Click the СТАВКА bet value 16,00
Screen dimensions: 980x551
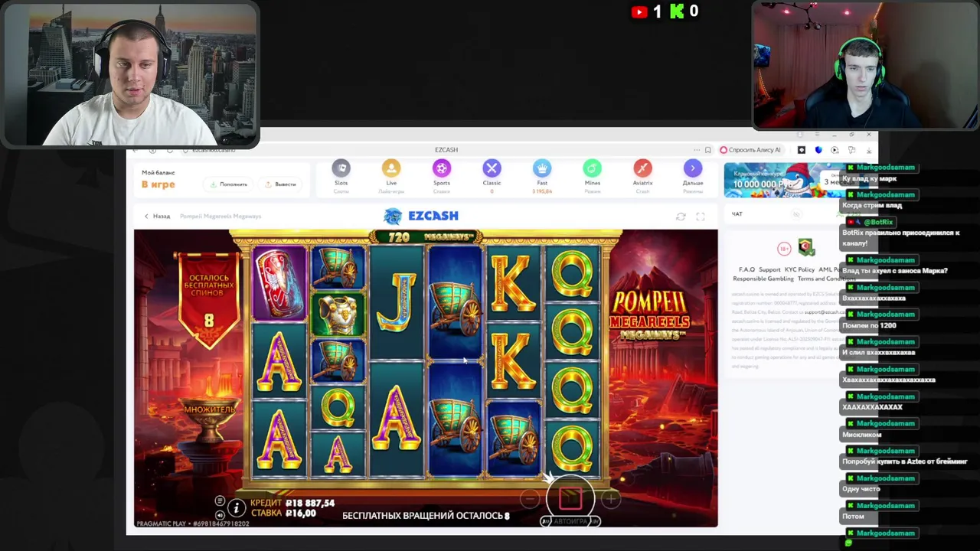coord(300,513)
